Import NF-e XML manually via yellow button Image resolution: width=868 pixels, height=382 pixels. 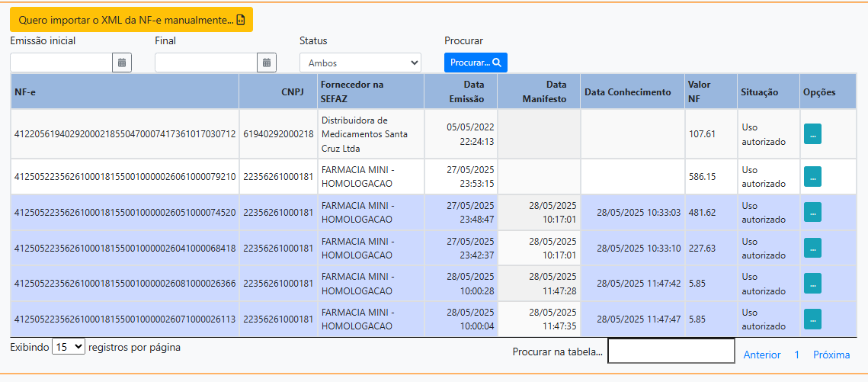click(131, 20)
